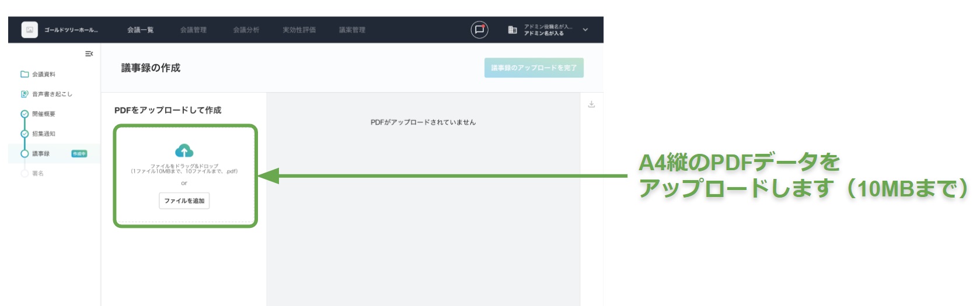
Task: Click the PDFがアップロードされていません message
Action: tap(423, 122)
